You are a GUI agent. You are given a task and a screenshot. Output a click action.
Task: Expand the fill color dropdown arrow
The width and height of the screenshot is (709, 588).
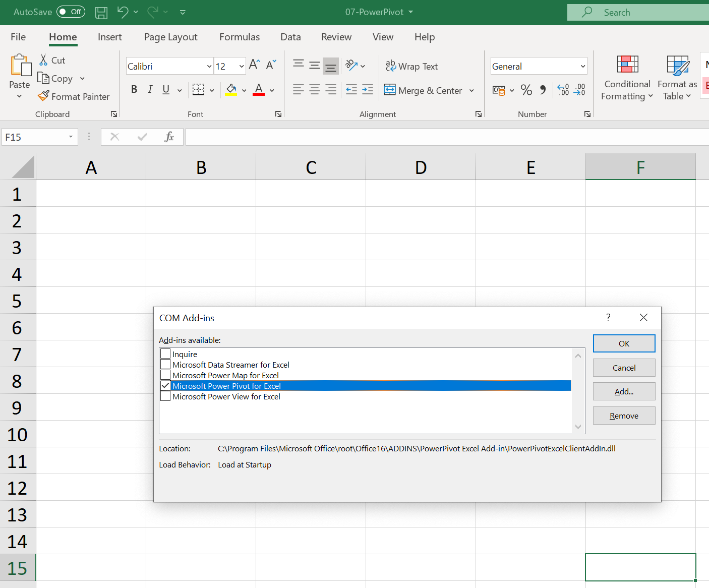(x=244, y=90)
